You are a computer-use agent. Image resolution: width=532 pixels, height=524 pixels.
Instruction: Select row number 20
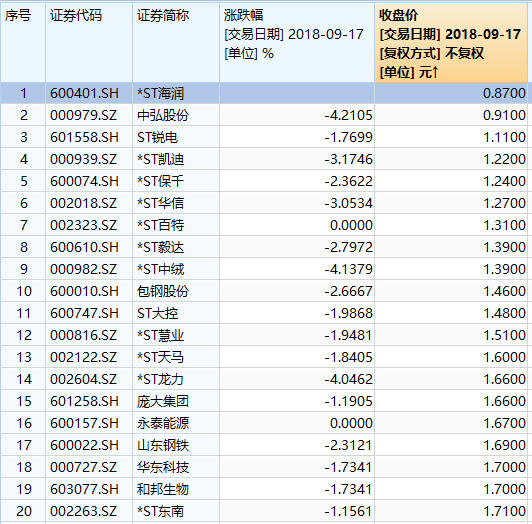coord(24,511)
